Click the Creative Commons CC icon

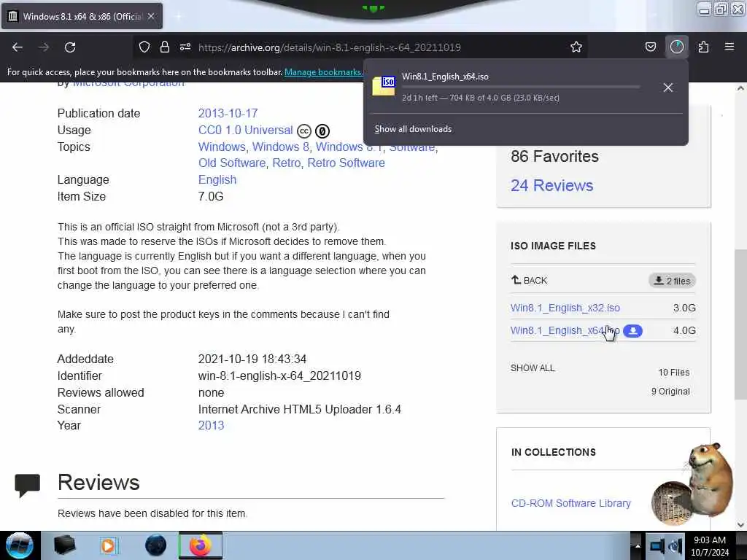coord(304,131)
